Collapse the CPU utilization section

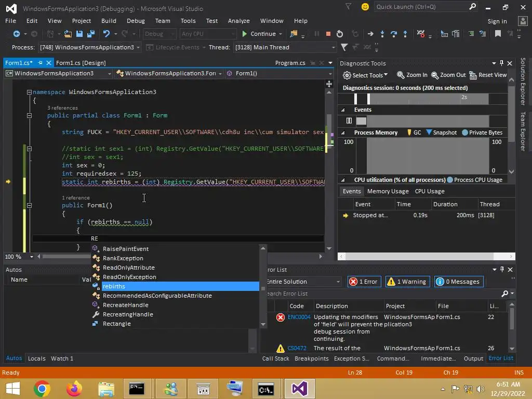343,180
